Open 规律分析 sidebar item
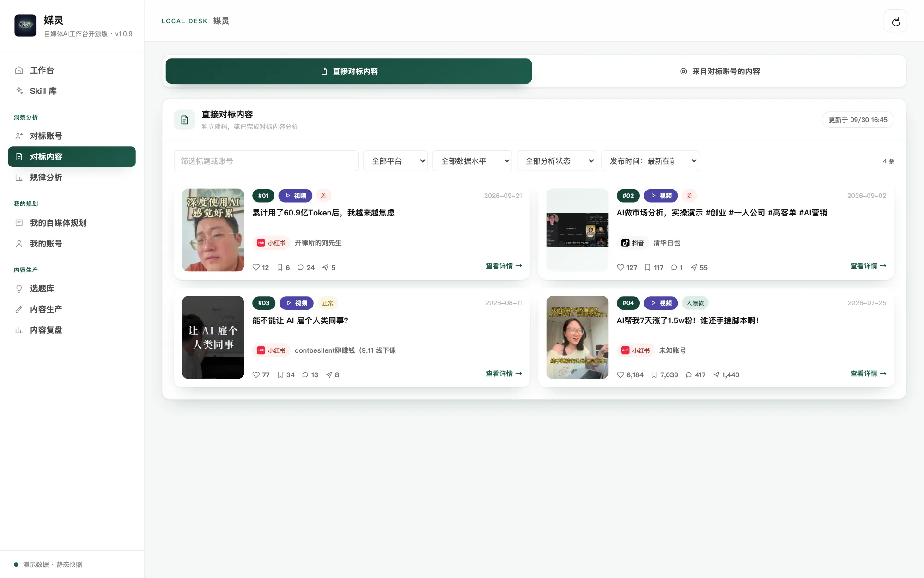This screenshot has width=924, height=578. (x=72, y=178)
